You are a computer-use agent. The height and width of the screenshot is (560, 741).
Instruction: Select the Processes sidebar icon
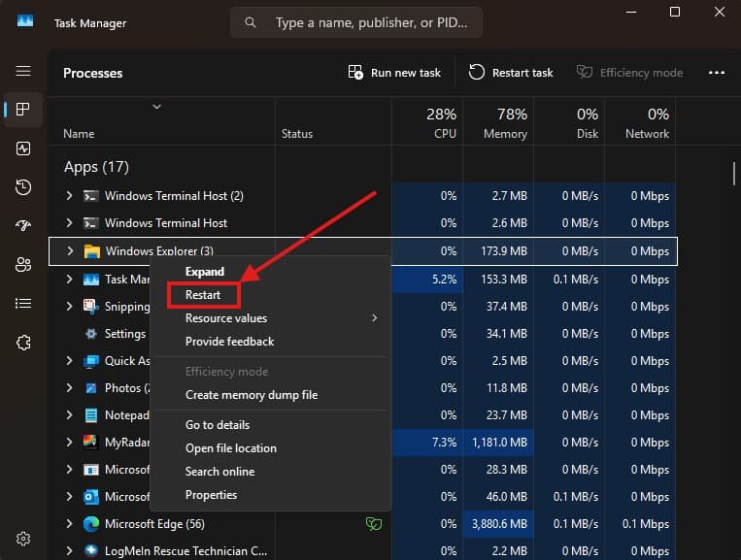[23, 110]
